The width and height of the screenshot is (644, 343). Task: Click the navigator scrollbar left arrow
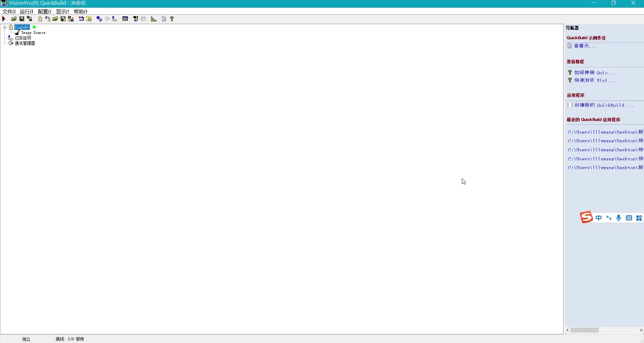point(568,331)
